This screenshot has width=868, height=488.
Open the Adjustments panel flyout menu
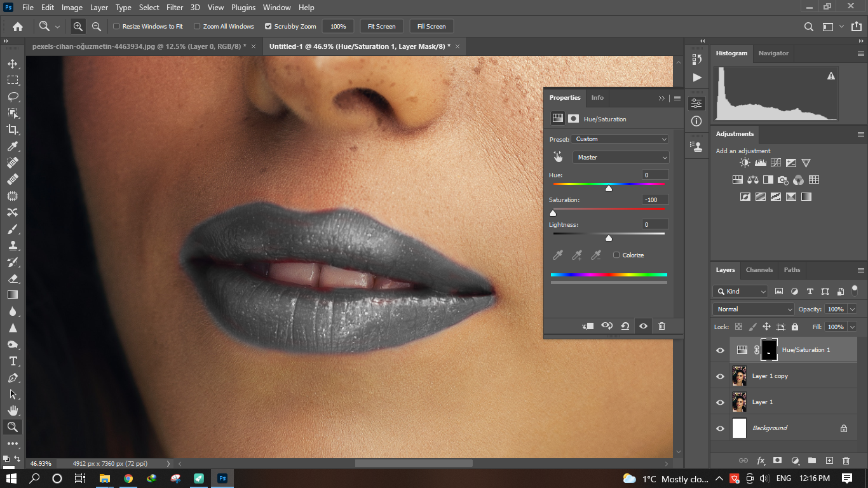coord(861,134)
